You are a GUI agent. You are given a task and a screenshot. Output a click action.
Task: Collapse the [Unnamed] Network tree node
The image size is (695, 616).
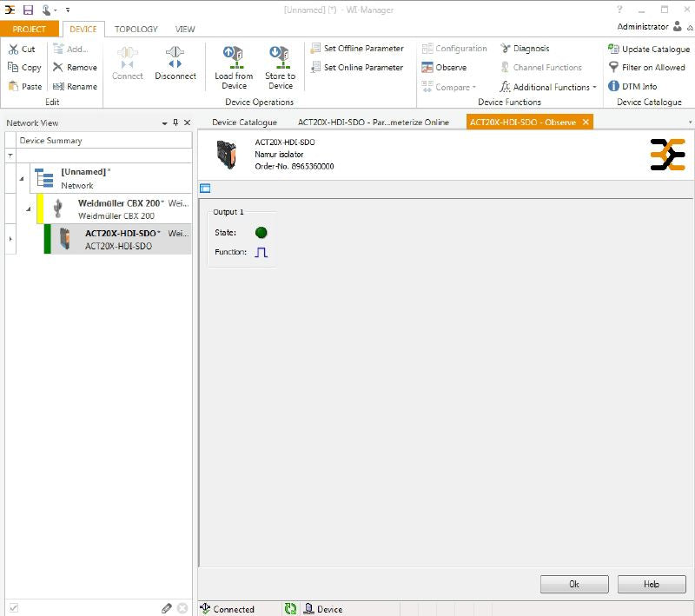tap(21, 179)
